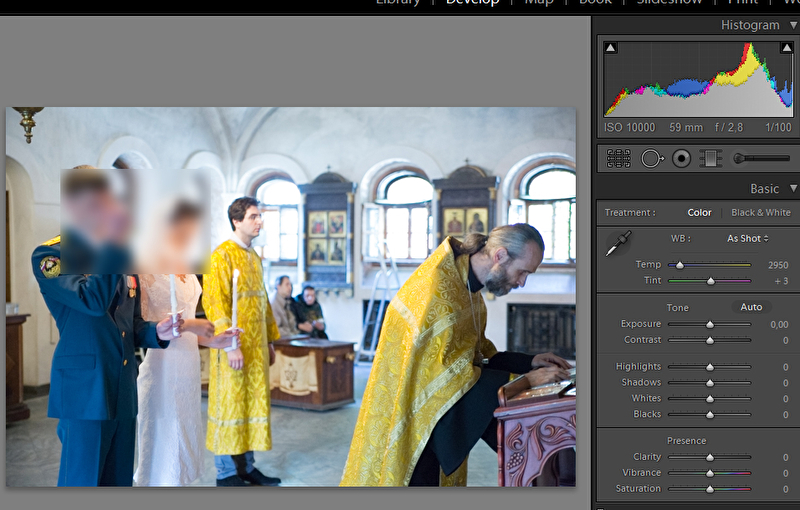Click the Exposure value field

pyautogui.click(x=779, y=325)
